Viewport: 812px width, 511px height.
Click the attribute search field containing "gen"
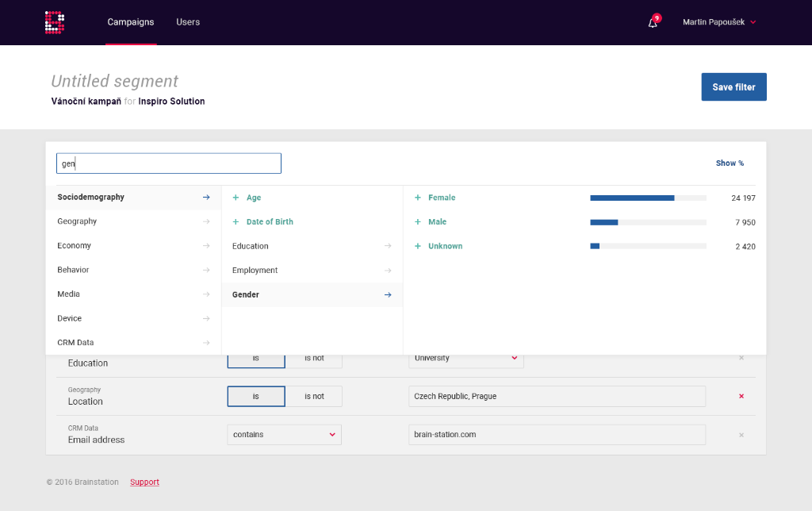coord(168,163)
